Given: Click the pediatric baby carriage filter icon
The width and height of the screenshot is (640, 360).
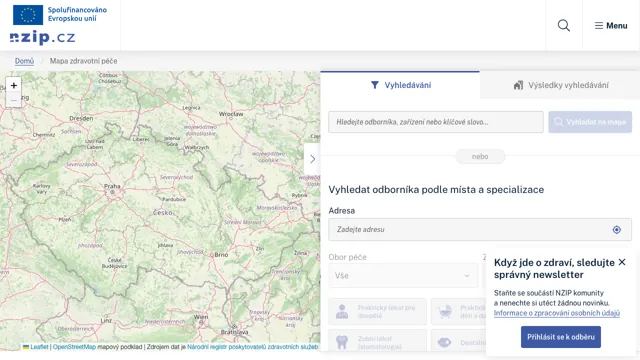Looking at the screenshot, I should pyautogui.click(x=445, y=312).
